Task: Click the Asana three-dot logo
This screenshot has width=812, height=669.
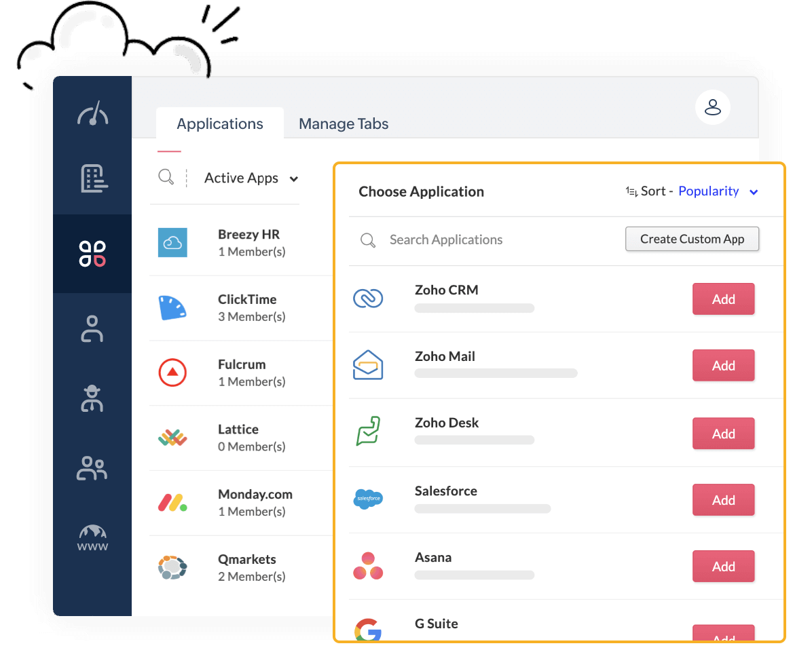Action: point(368,565)
